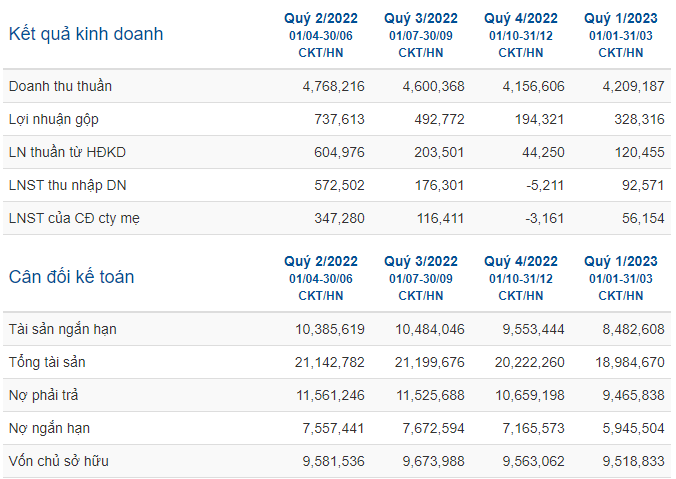The width and height of the screenshot is (676, 479).
Task: Click the Doanh thu thuần value 4,768,216
Action: click(334, 86)
